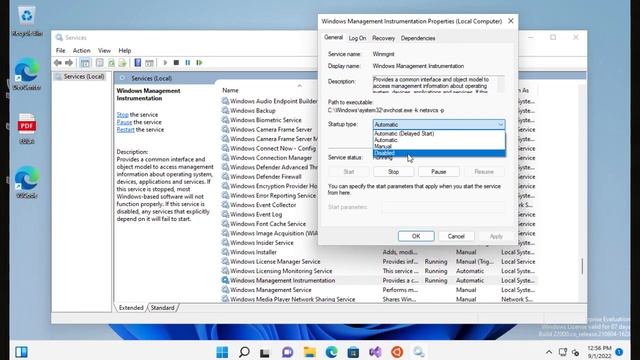This screenshot has width=640, height=360.
Task: Click Cancel in the Properties dialog
Action: coord(456,236)
